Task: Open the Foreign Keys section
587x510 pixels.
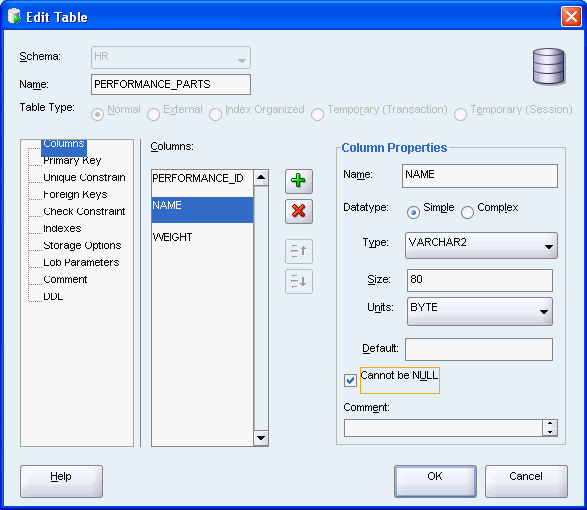Action: point(75,194)
